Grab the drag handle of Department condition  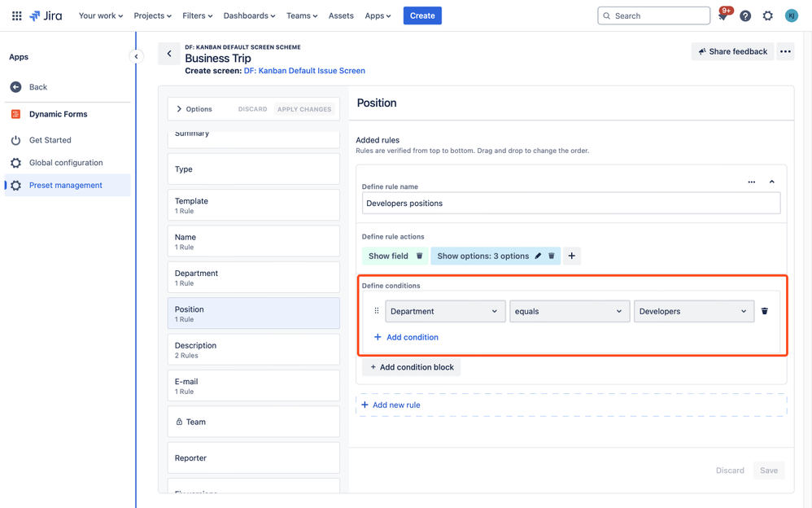pyautogui.click(x=377, y=311)
